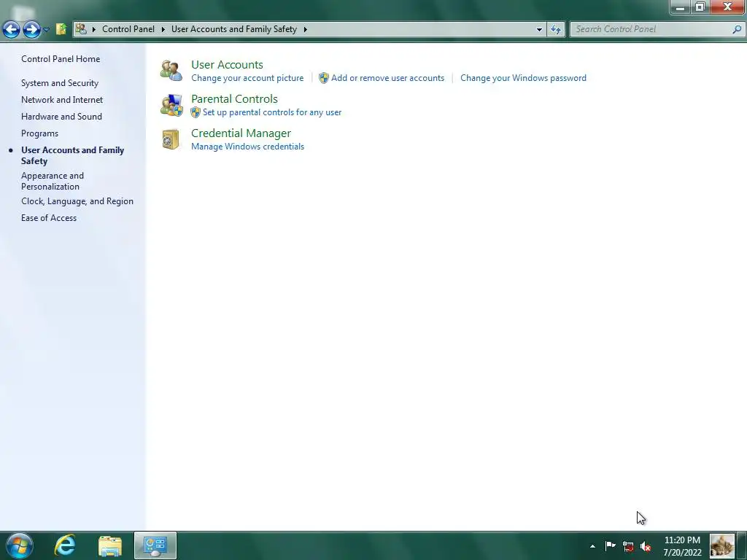Click the Refresh button in address bar

click(x=555, y=29)
